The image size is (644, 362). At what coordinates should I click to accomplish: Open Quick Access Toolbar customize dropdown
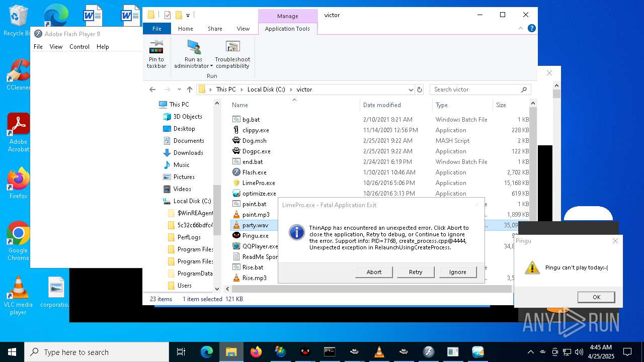pos(188,16)
